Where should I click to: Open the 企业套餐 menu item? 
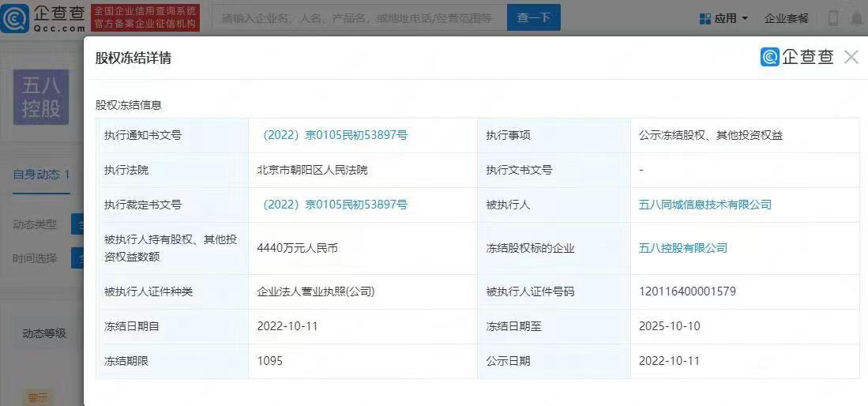[787, 18]
